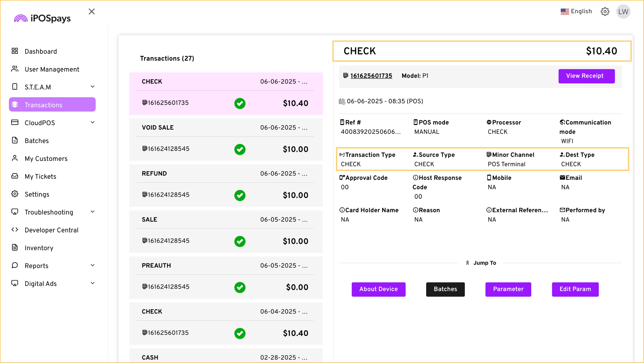Select the REFUND transaction card

(x=226, y=185)
